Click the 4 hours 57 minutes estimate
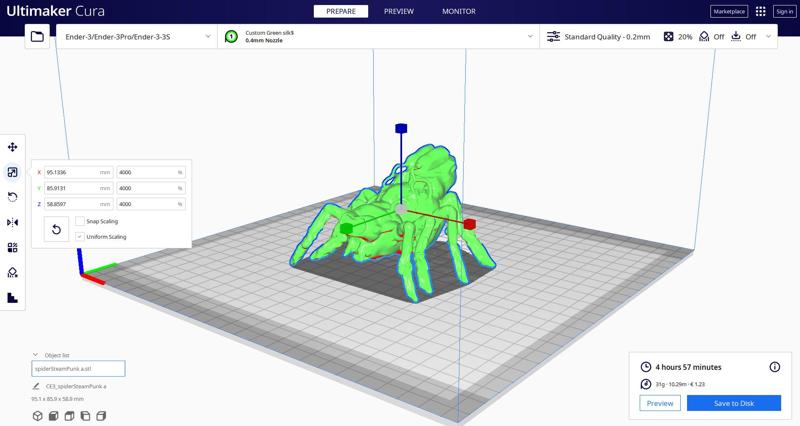Screen dimensions: 800x426 pyautogui.click(x=688, y=367)
